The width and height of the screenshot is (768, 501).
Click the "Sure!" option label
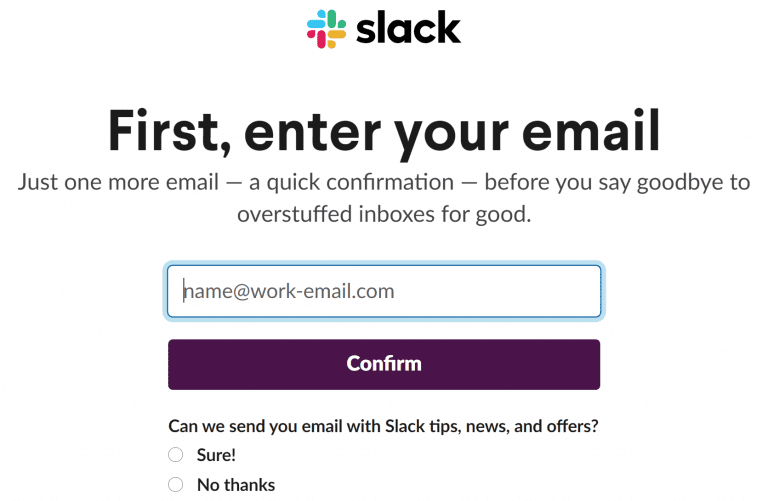pyautogui.click(x=216, y=455)
